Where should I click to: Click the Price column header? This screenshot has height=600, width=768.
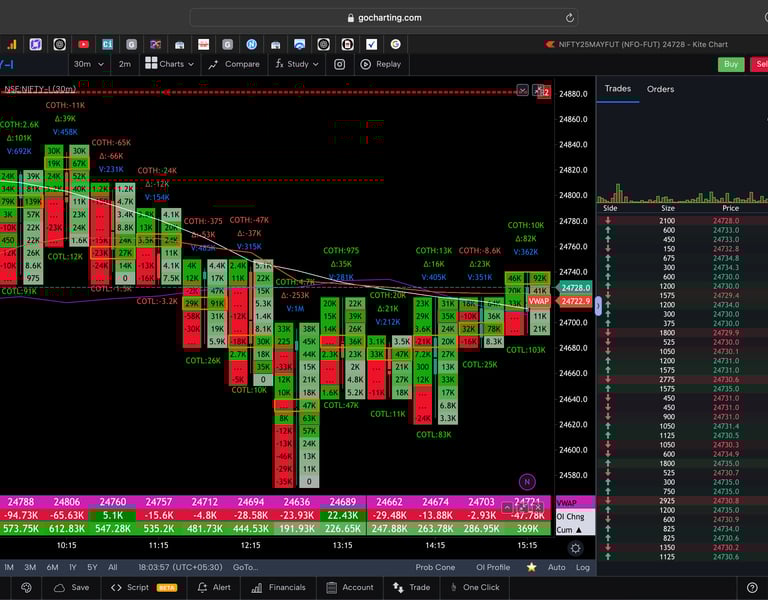coord(730,208)
